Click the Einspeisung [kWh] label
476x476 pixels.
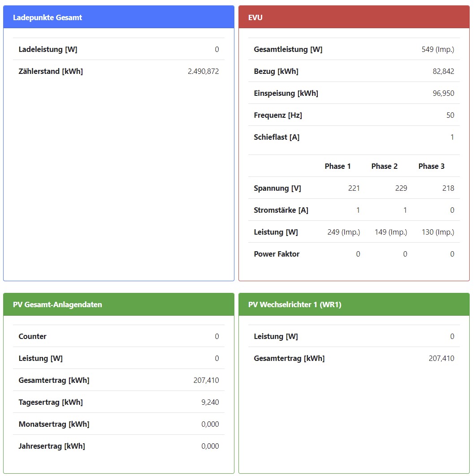[286, 93]
